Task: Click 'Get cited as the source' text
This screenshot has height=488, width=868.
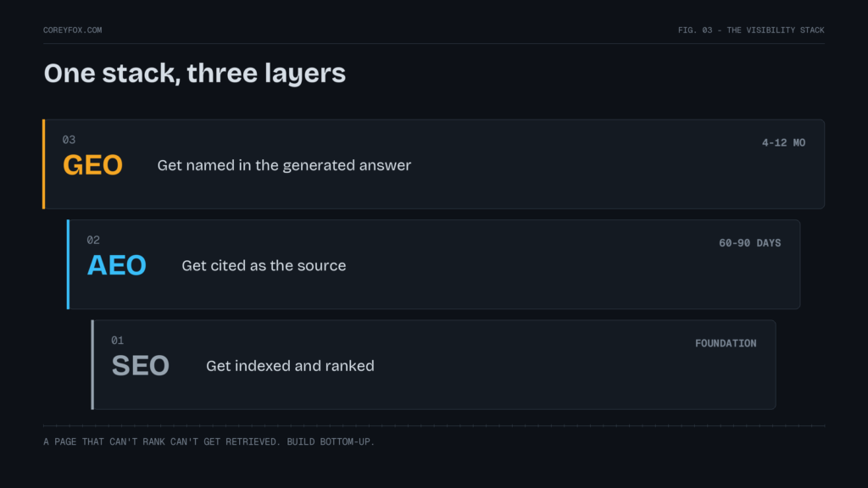Action: 264,265
